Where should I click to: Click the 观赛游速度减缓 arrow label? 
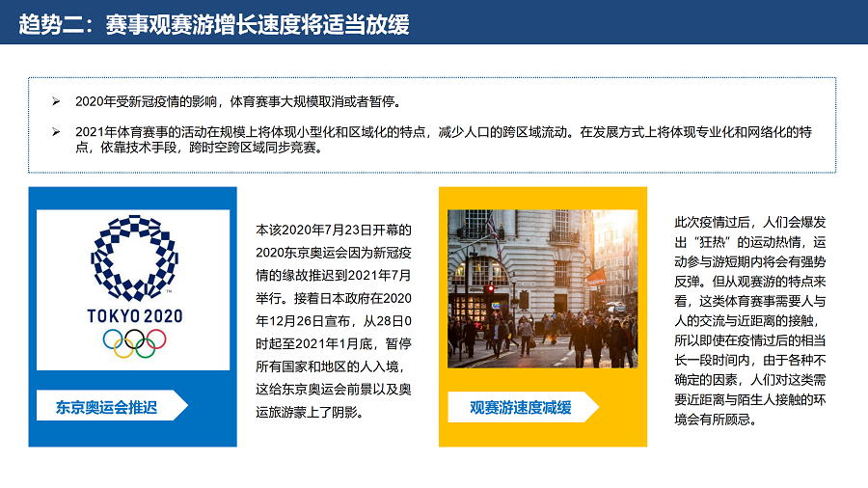point(523,407)
